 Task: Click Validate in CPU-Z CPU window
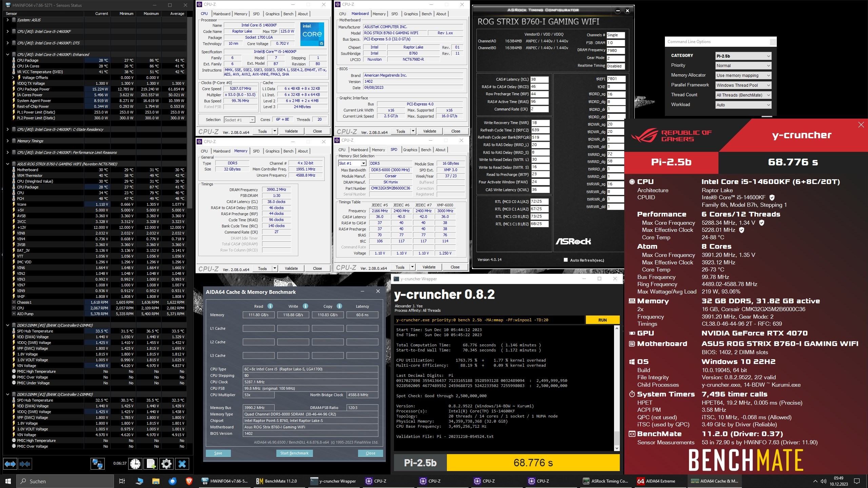pyautogui.click(x=291, y=131)
